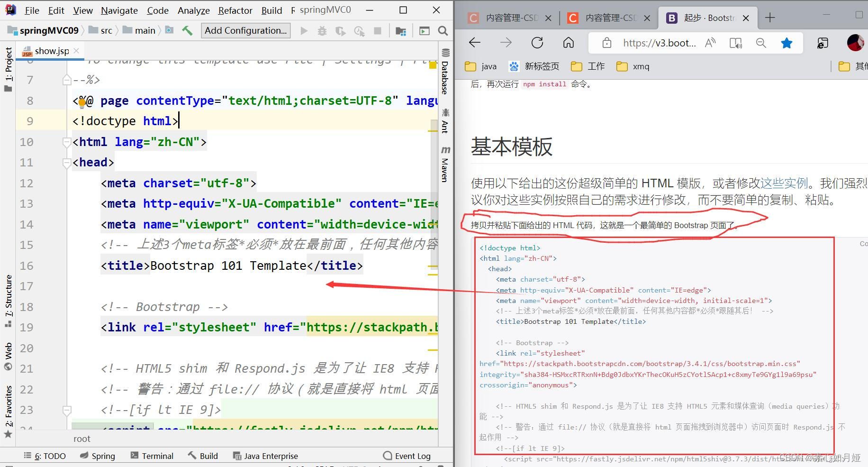This screenshot has width=868, height=467.
Task: Open the Navigate menu
Action: tap(119, 10)
